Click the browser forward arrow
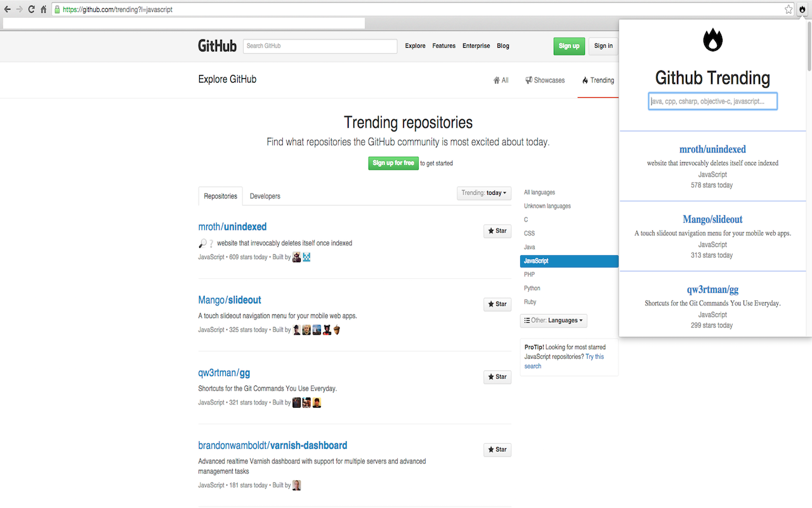Viewport: 812px width, 508px height. click(19, 10)
